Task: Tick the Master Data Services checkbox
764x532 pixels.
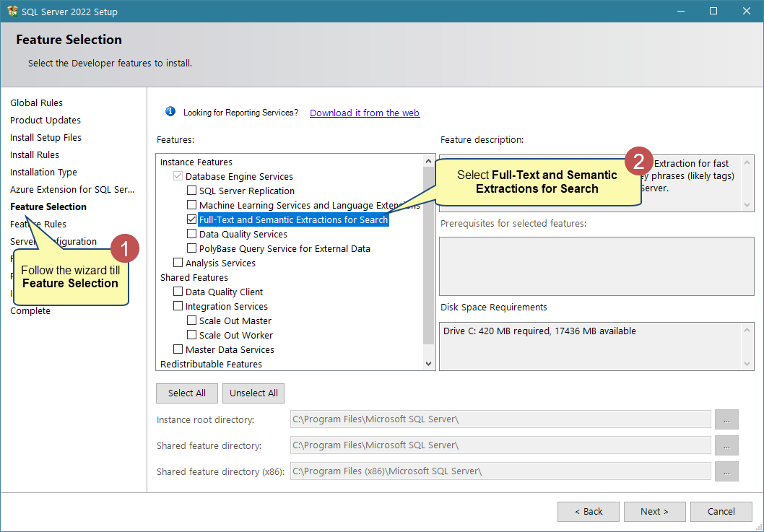Action: coord(178,349)
